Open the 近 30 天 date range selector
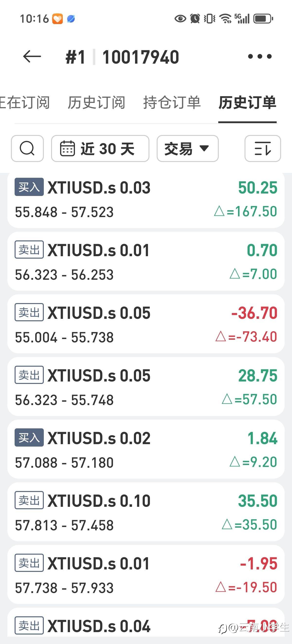This screenshot has width=292, height=644. click(100, 149)
